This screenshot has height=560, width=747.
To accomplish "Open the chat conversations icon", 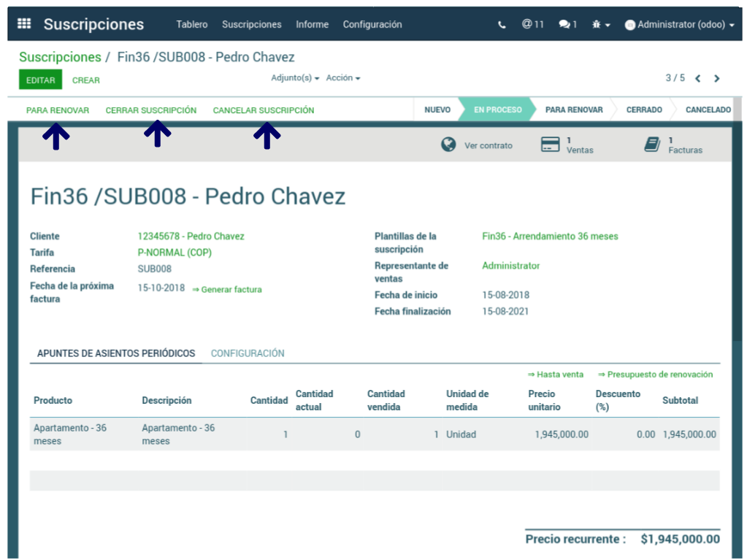I will click(567, 25).
